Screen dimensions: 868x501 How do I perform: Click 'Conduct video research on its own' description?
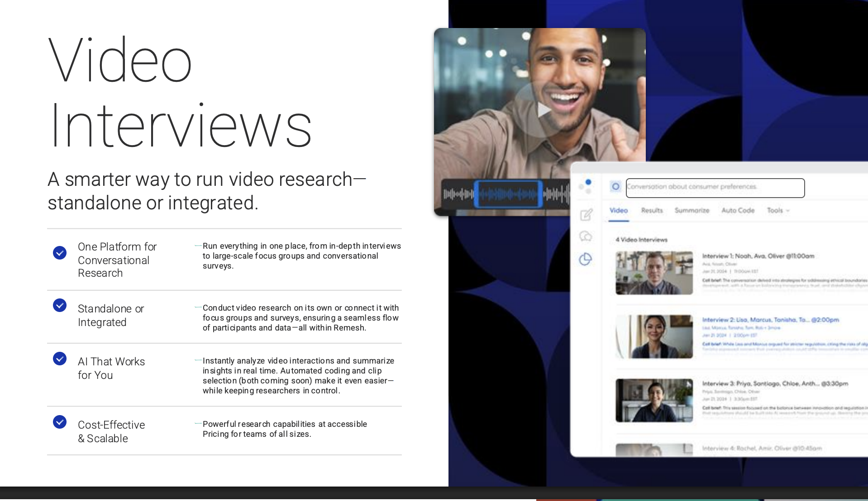click(x=300, y=318)
